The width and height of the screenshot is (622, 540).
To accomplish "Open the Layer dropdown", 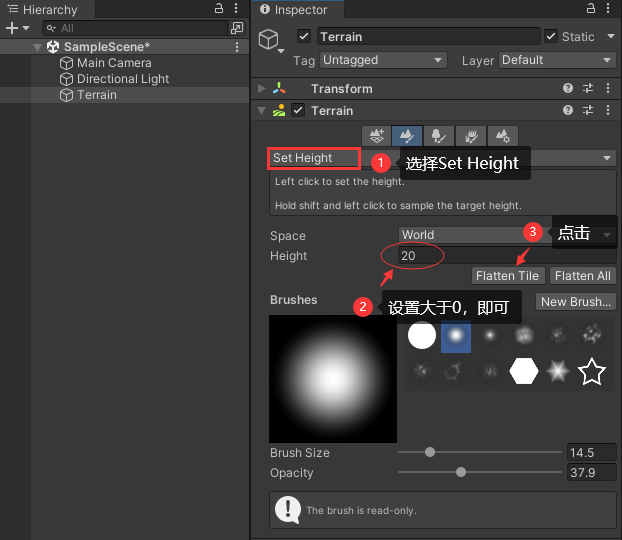I will [557, 60].
